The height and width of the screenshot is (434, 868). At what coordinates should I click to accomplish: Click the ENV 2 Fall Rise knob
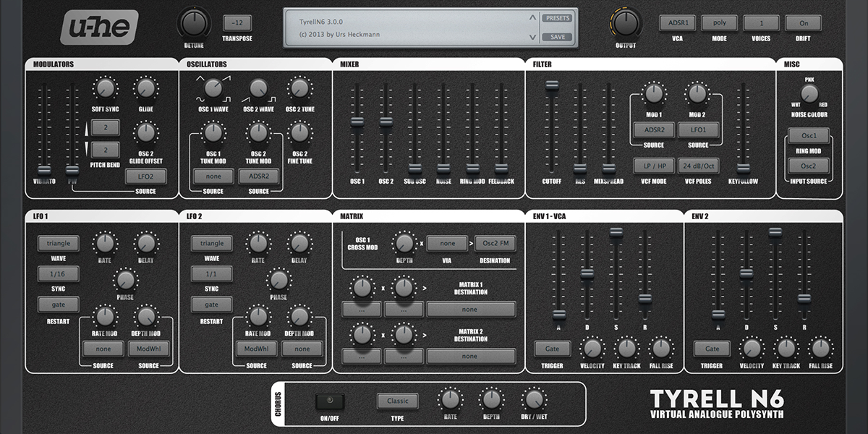tap(820, 349)
